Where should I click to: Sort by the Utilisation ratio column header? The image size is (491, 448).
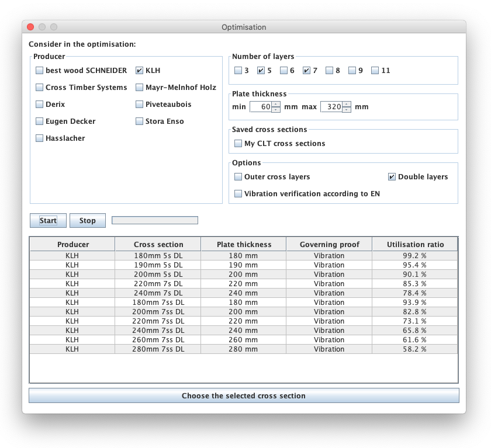click(x=415, y=245)
